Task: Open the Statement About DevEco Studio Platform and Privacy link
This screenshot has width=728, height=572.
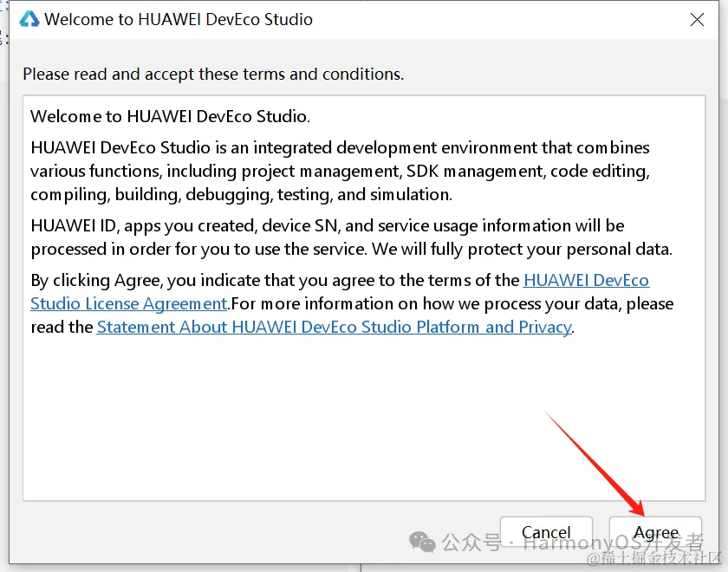Action: coord(334,327)
